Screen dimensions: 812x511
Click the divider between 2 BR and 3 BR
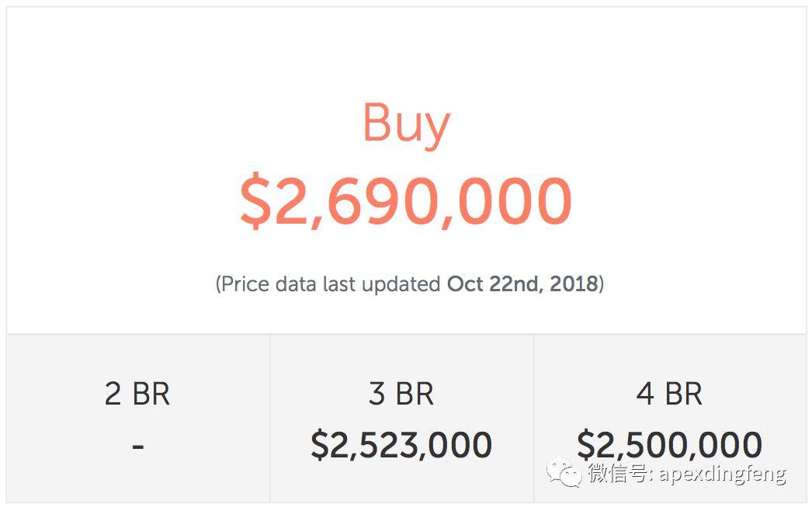click(x=270, y=418)
